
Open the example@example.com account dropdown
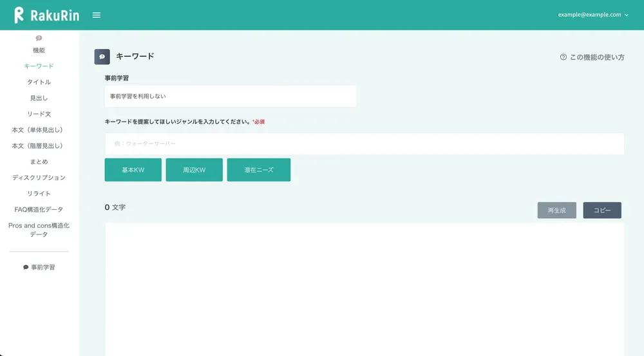(593, 15)
